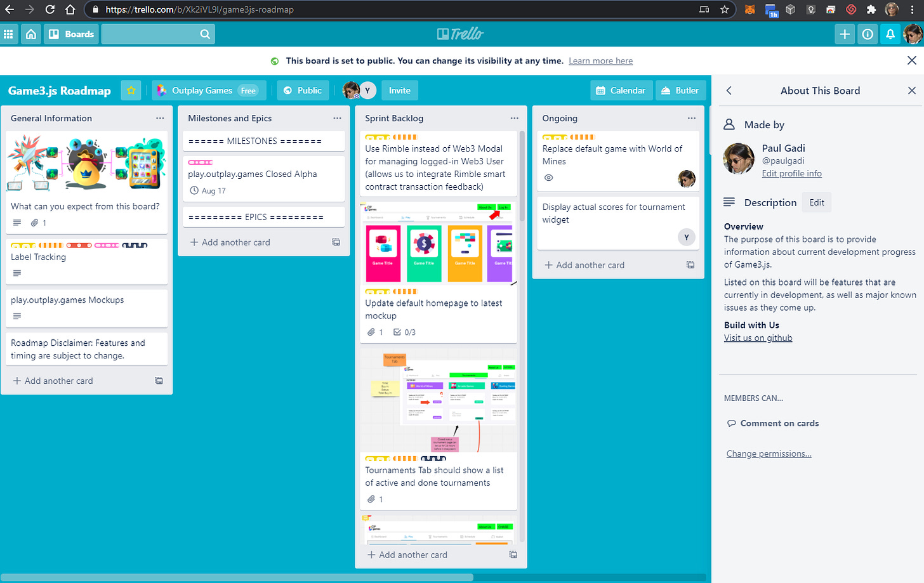This screenshot has width=924, height=583.
Task: Change board visibility via Public button
Action: (303, 91)
